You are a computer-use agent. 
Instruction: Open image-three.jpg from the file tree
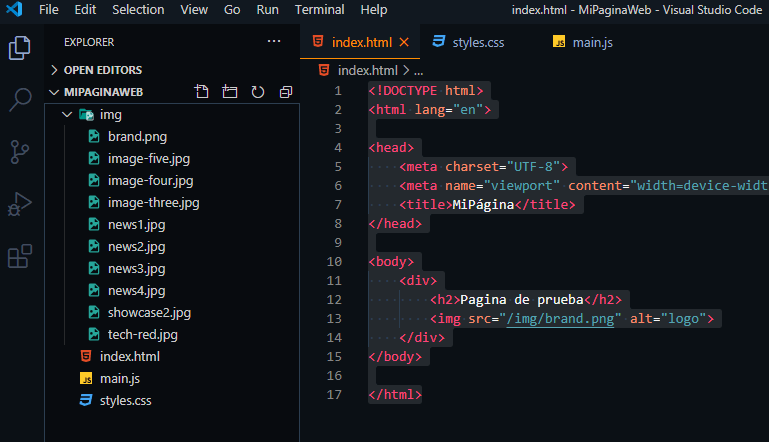(154, 203)
